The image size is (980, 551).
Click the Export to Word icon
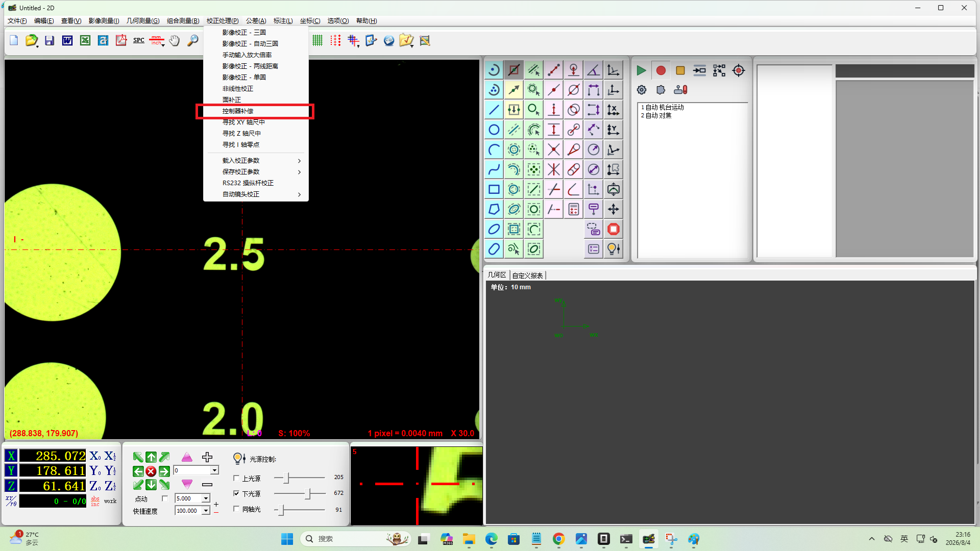[x=67, y=40]
